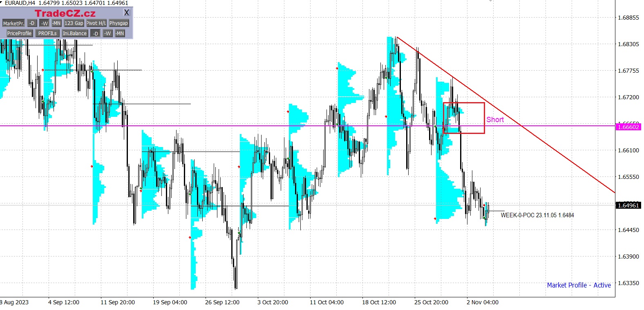The height and width of the screenshot is (310, 644).
Task: Open the PriceProfile option
Action: click(19, 33)
